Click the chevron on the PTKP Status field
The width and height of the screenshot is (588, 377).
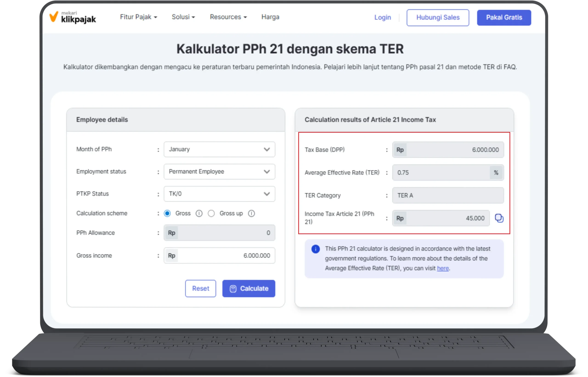(x=266, y=194)
